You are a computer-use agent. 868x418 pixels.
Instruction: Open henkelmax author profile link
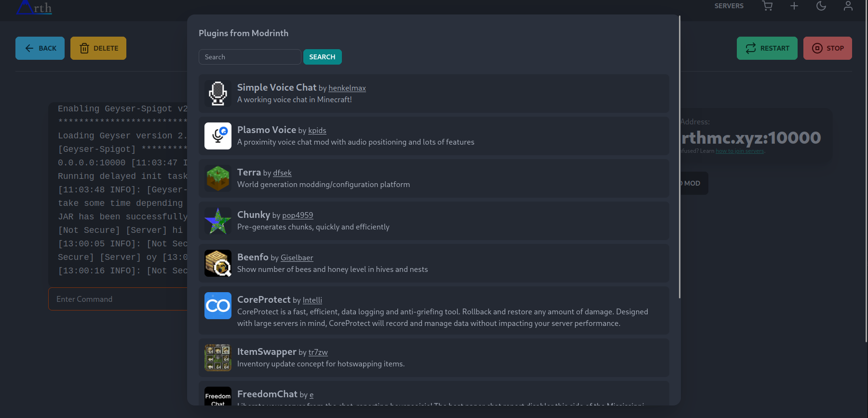coord(347,88)
